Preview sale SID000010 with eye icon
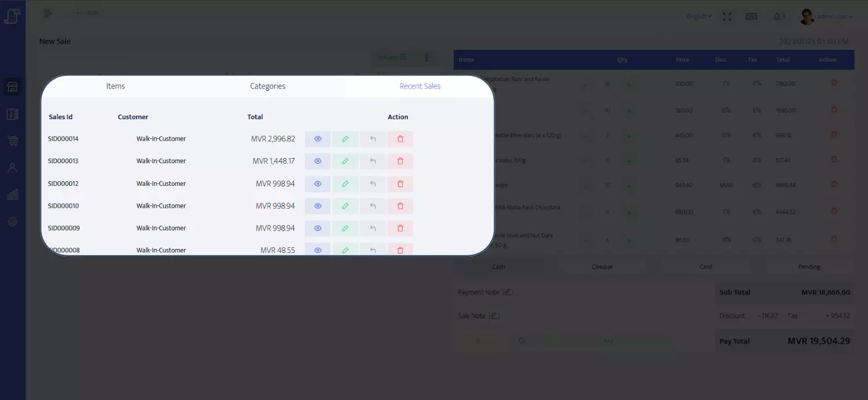Viewport: 868px width, 400px height. [318, 206]
